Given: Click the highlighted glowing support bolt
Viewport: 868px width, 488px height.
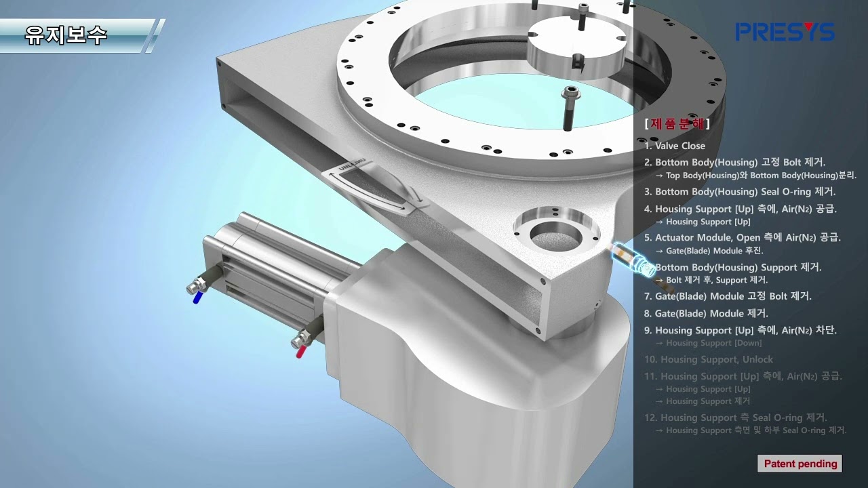Looking at the screenshot, I should [633, 261].
